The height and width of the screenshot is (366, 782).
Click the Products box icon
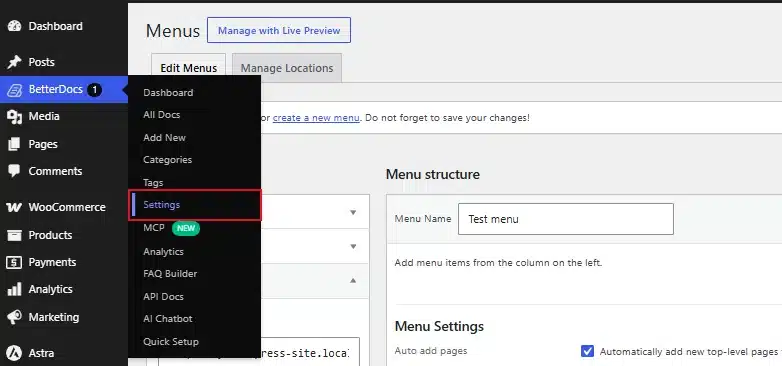[14, 235]
